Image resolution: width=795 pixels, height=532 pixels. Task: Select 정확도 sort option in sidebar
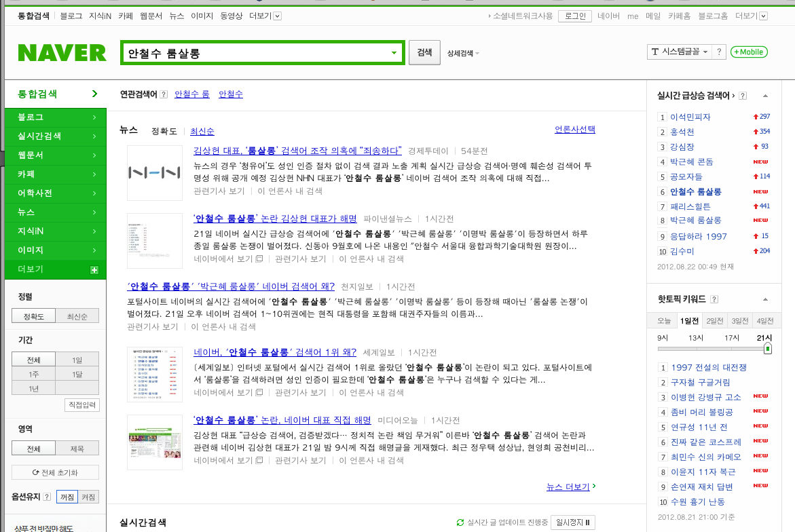33,316
